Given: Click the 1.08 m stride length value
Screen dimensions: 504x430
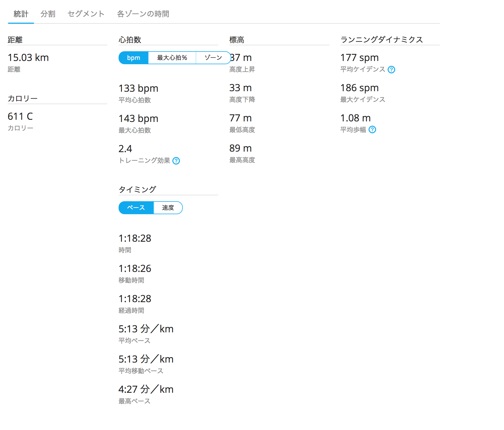Looking at the screenshot, I should [355, 118].
